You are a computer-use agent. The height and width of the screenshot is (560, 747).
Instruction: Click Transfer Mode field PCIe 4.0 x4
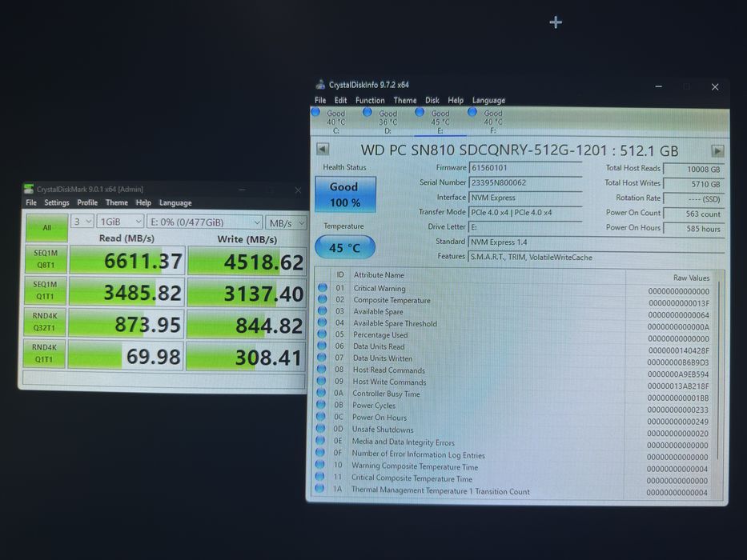click(x=525, y=212)
